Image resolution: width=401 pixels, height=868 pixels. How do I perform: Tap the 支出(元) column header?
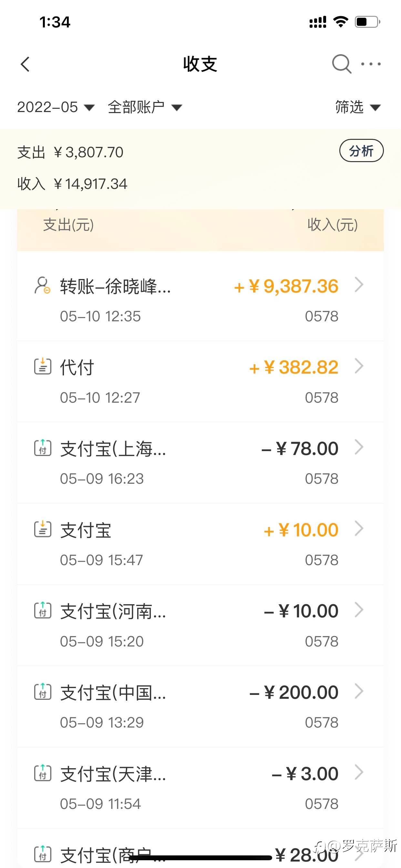68,225
